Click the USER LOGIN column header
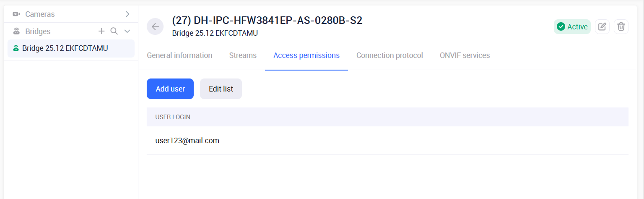 click(173, 117)
